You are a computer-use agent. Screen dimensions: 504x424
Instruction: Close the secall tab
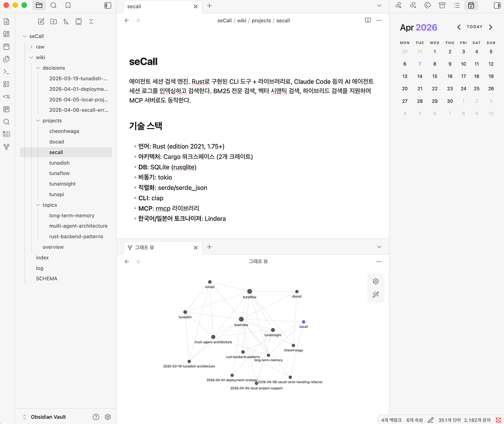pos(196,6)
